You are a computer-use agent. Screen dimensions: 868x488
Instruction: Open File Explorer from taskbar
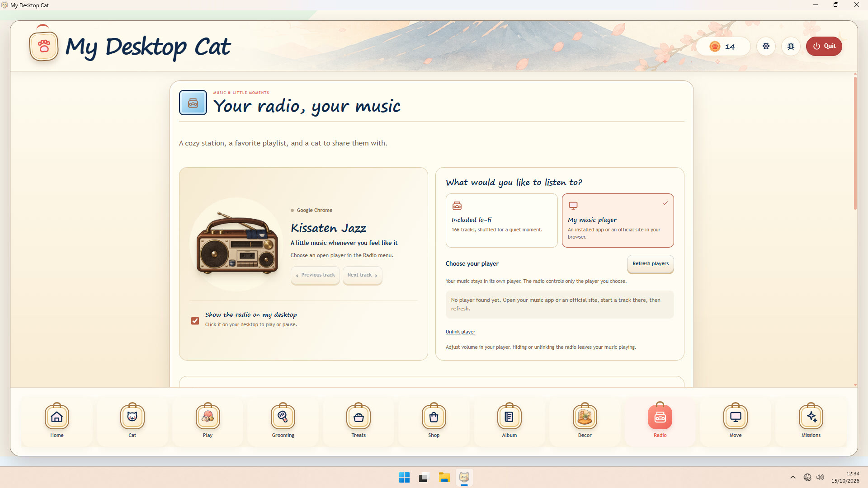[x=444, y=478]
